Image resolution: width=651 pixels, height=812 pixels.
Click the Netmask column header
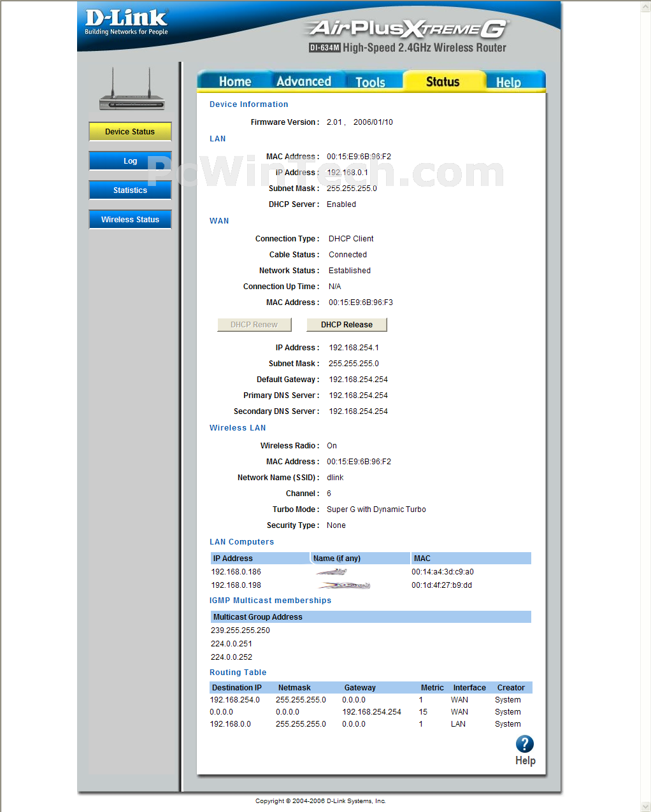click(294, 688)
